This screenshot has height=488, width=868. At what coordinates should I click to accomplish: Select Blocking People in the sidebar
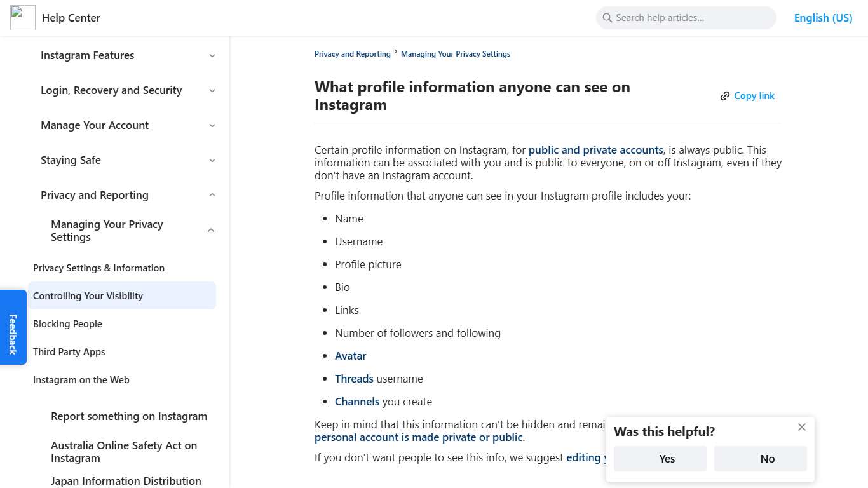(67, 324)
